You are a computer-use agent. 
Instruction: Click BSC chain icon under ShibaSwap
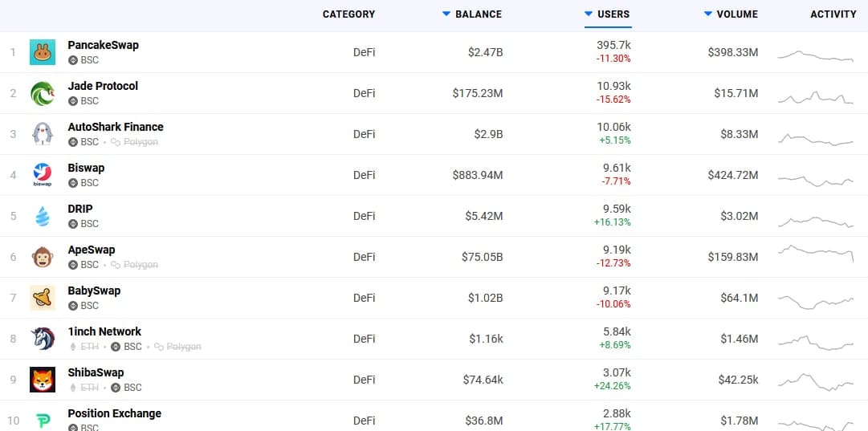click(x=116, y=388)
